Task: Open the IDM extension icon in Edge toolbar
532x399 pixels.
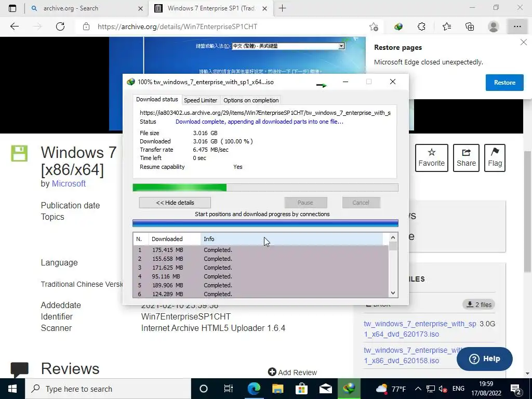Action: pyautogui.click(x=398, y=26)
